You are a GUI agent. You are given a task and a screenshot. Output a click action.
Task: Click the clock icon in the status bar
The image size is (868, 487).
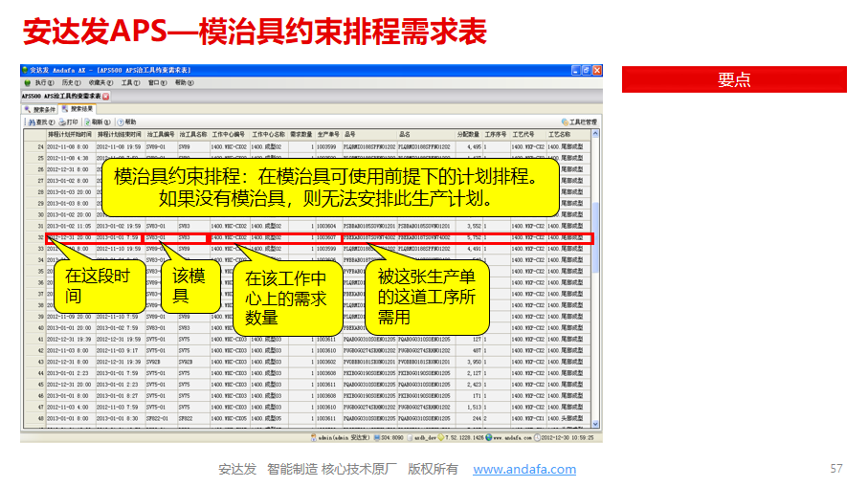click(x=537, y=438)
